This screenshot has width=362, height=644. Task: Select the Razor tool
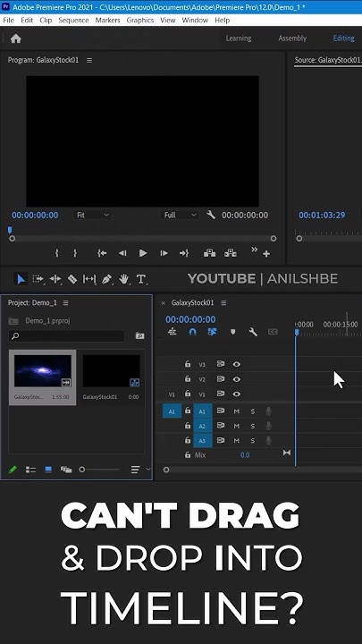[72, 279]
